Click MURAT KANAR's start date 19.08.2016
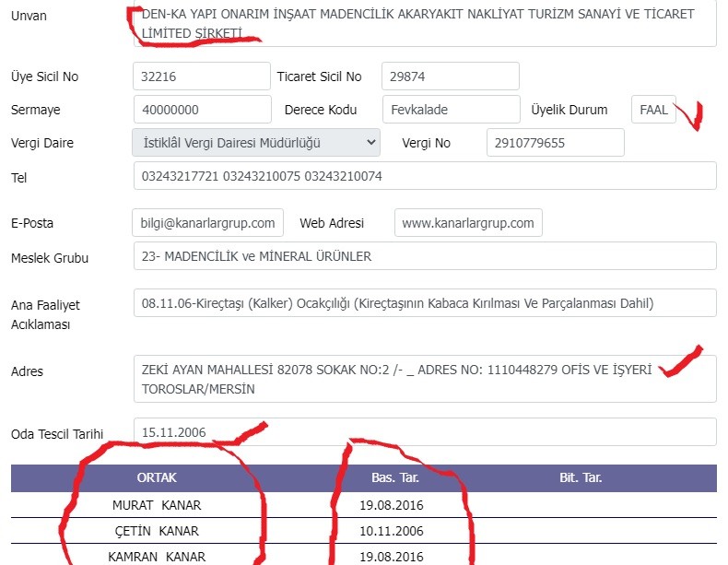Image resolution: width=728 pixels, height=565 pixels. pos(392,505)
